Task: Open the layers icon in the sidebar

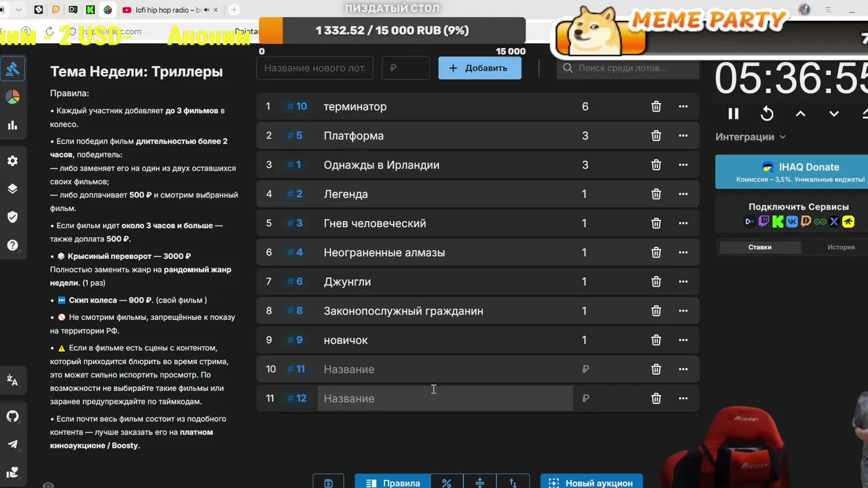Action: 12,189
